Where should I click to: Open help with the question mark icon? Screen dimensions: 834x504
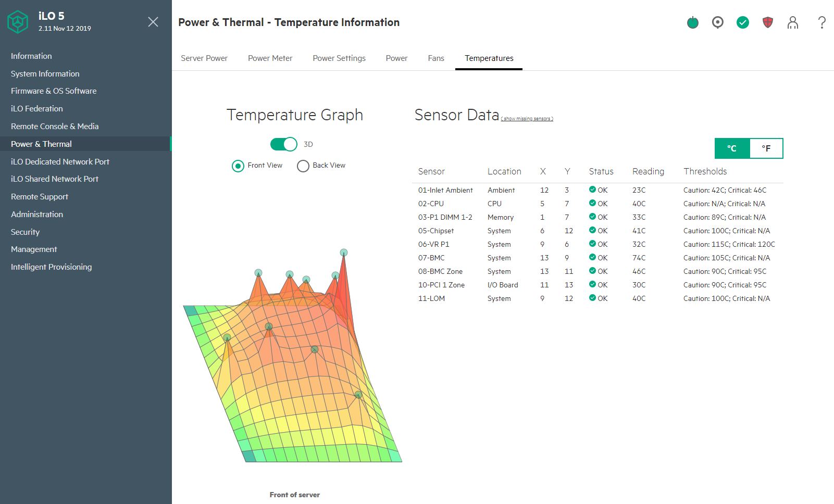coord(821,22)
